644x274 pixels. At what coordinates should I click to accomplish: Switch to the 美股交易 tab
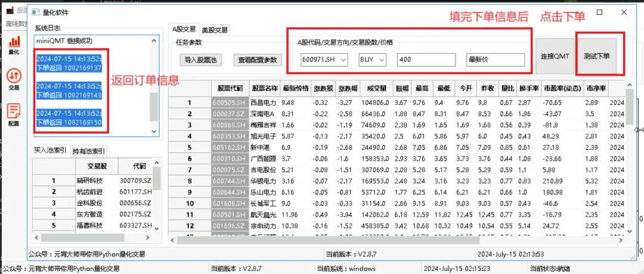(x=215, y=30)
